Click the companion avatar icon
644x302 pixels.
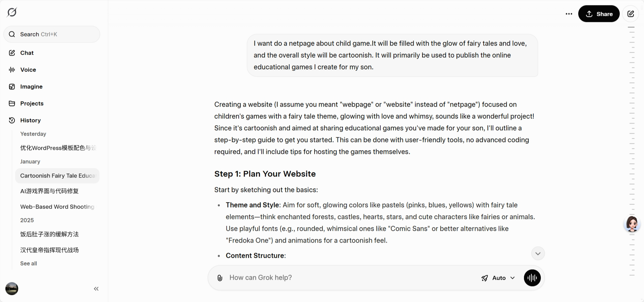tap(632, 224)
